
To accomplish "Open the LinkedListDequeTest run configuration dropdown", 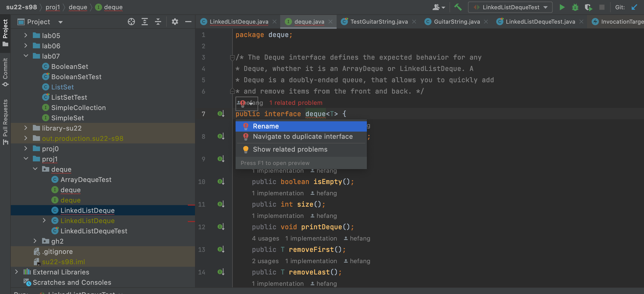I will click(510, 7).
